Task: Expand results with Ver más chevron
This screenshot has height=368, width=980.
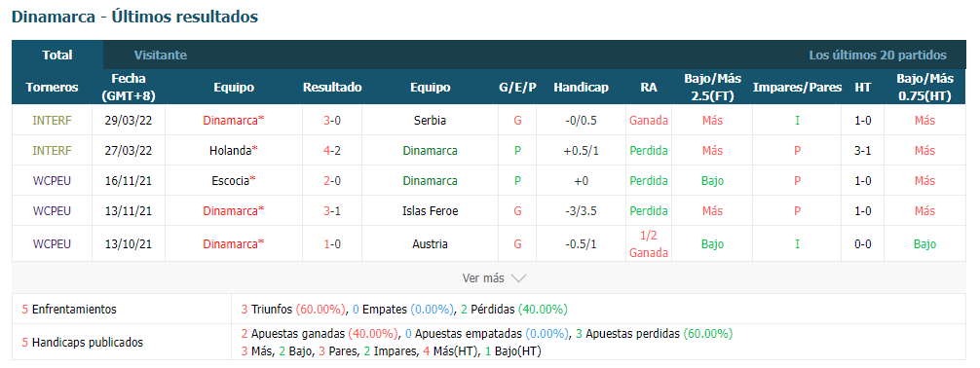Action: (x=494, y=278)
